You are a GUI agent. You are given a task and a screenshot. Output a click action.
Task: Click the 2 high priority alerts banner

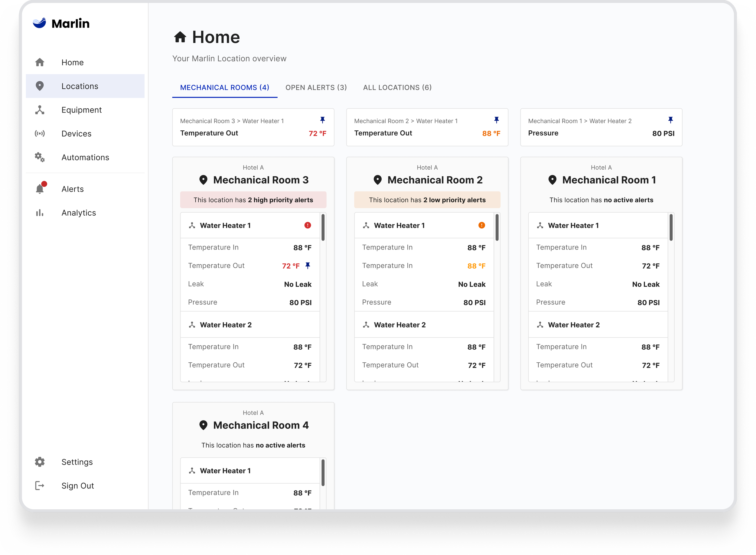[253, 200]
